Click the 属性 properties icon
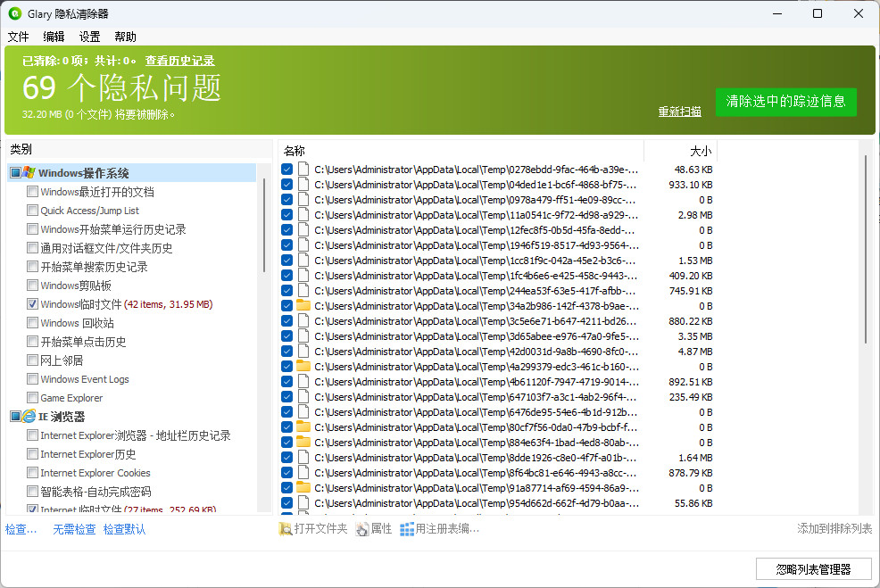Screen dimensions: 880x588 point(362,528)
